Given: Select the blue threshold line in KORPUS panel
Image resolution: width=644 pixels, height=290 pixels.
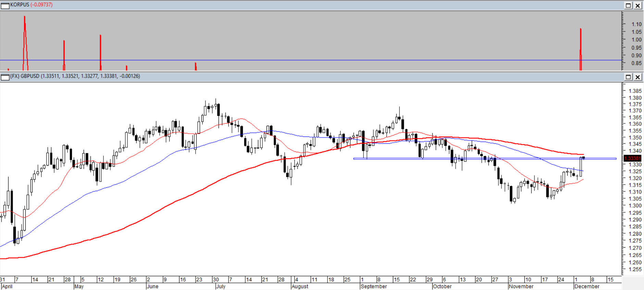Looking at the screenshot, I should [308, 60].
